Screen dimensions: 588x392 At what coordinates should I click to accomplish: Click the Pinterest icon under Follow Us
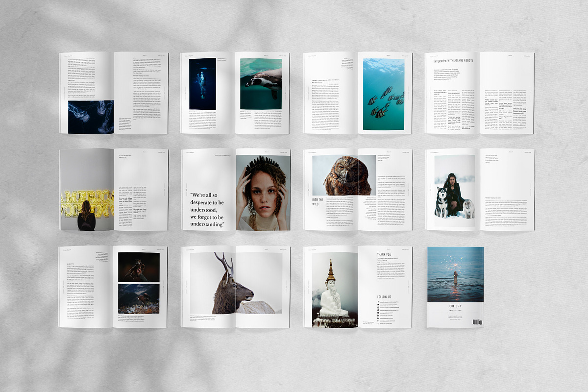pos(378,310)
